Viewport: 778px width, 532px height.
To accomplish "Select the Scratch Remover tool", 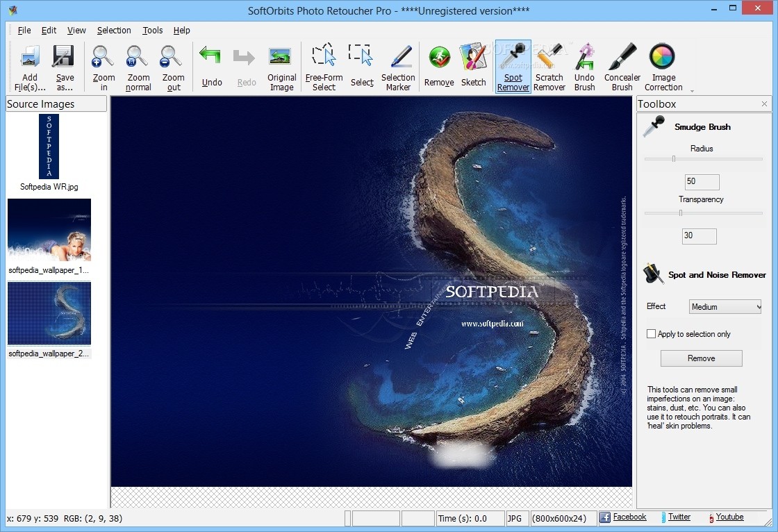I will 549,67.
